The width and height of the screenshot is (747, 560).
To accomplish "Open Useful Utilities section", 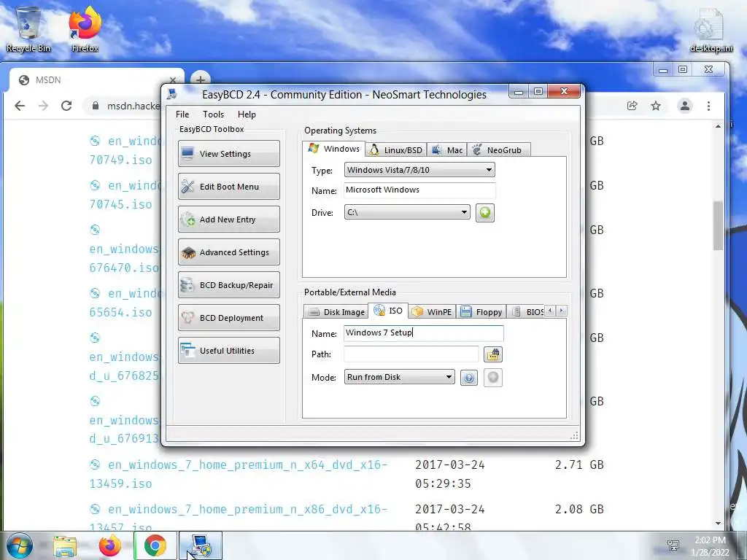I will (228, 351).
